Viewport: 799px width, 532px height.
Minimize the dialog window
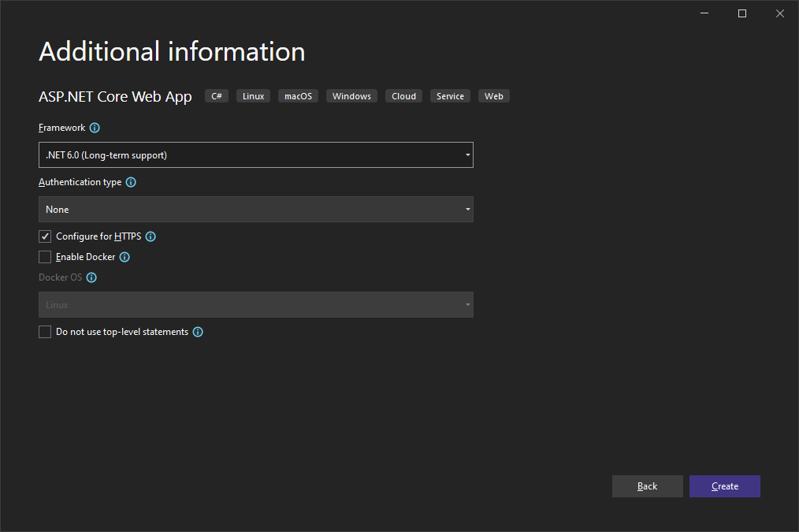[x=704, y=13]
